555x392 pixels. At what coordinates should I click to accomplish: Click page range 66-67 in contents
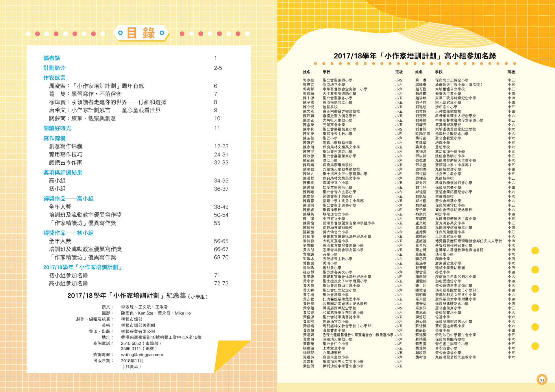tap(221, 249)
